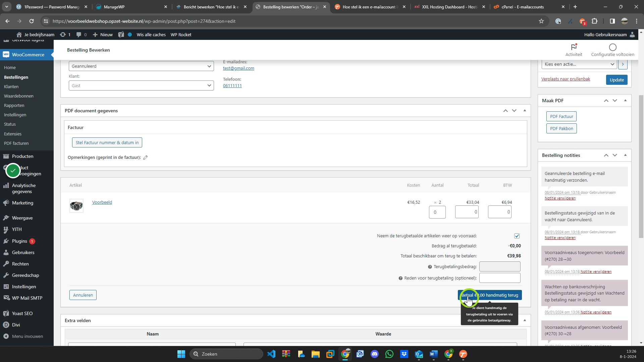This screenshot has height=362, width=644.
Task: Switch to the ManageWP browser tab
Action: pyautogui.click(x=131, y=7)
